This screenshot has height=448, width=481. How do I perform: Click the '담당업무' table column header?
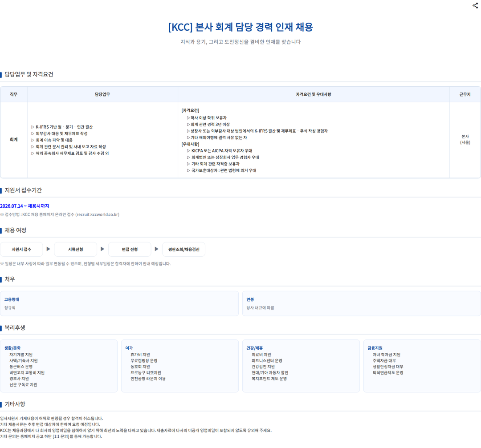pyautogui.click(x=102, y=94)
